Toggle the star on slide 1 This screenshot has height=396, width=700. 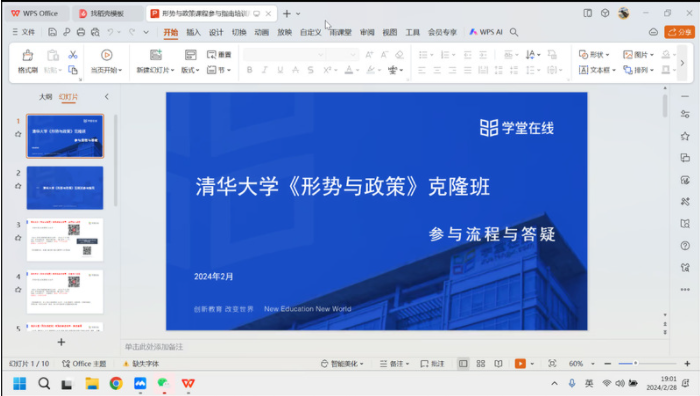(x=18, y=134)
